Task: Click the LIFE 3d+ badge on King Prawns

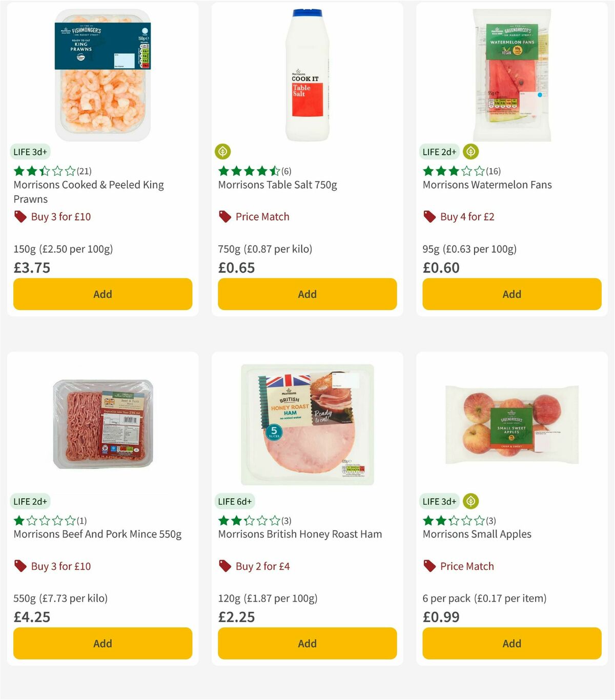Action: point(30,152)
